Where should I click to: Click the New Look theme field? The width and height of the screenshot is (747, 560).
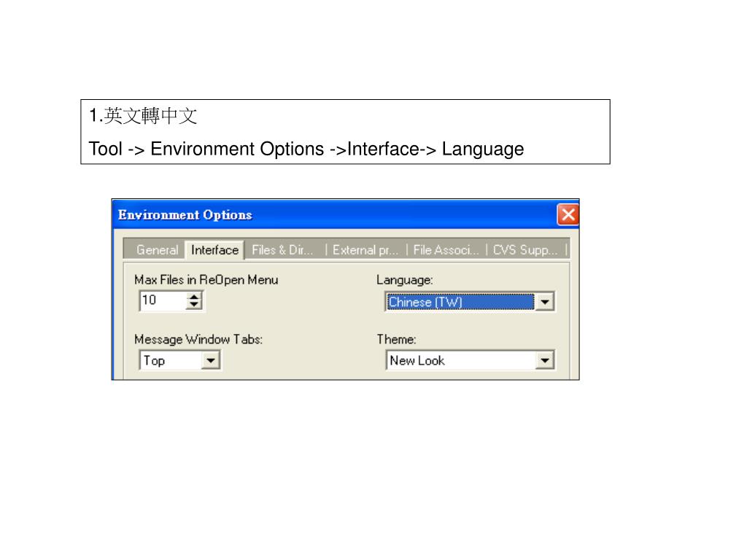tap(460, 360)
